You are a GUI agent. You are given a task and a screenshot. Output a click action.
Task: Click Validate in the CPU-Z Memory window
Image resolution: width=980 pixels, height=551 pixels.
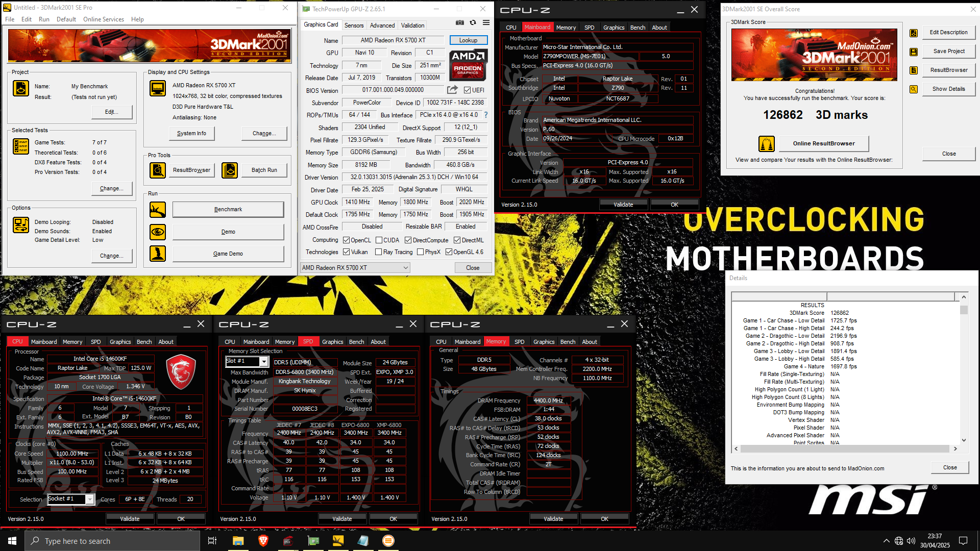click(553, 519)
